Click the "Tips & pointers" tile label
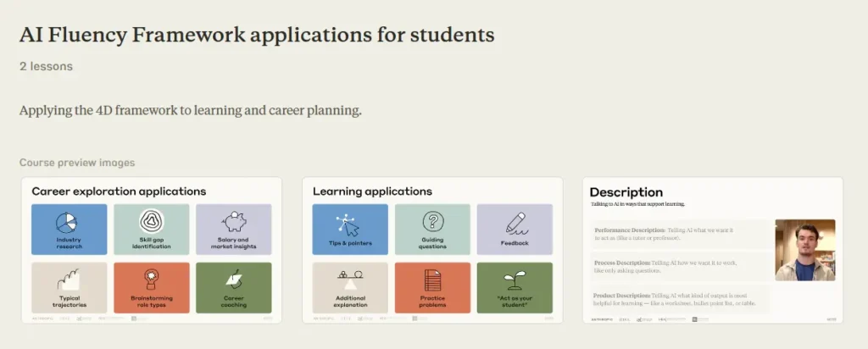This screenshot has width=868, height=349. pyautogui.click(x=350, y=243)
